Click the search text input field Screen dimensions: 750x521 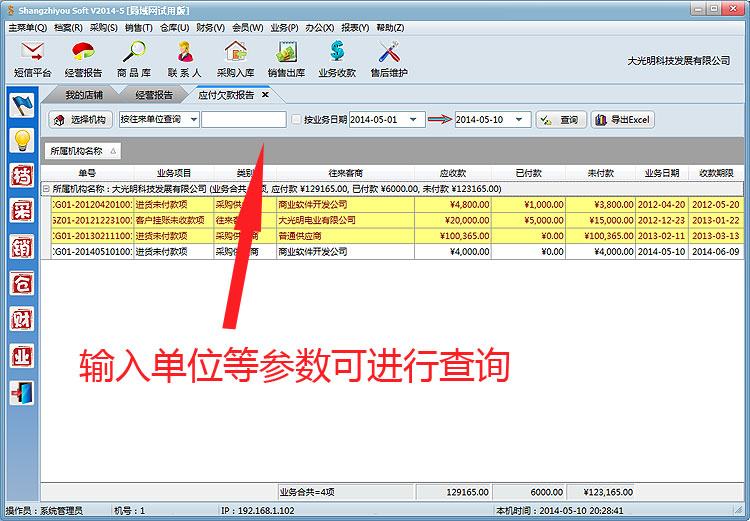click(243, 120)
